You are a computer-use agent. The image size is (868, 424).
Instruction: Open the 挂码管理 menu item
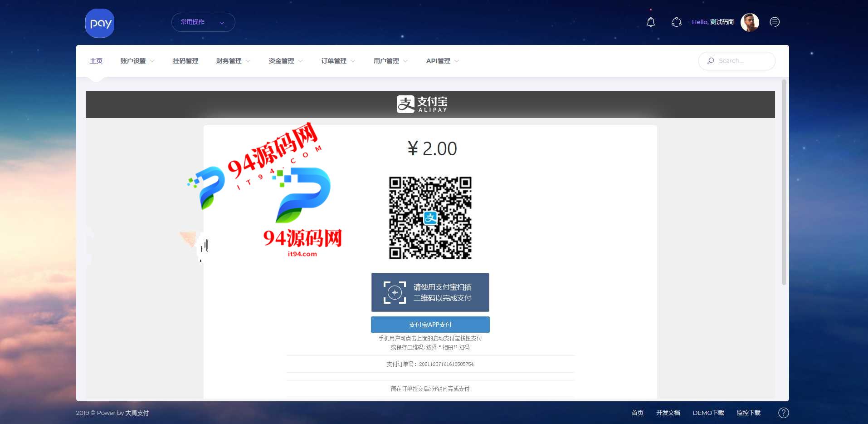coord(185,61)
